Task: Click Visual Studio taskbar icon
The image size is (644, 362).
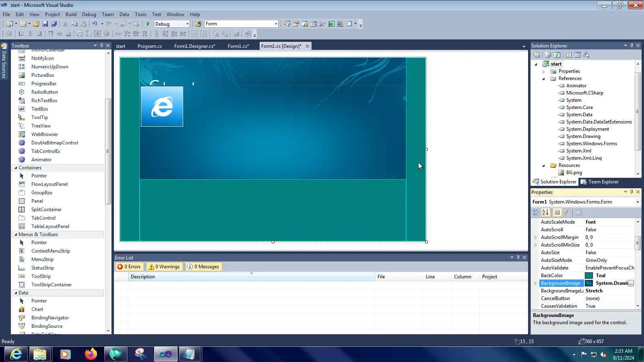Action: tap(165, 354)
